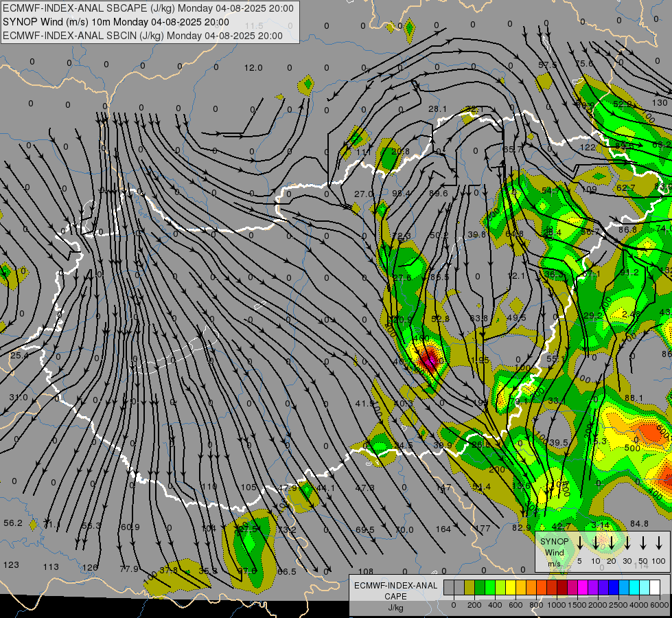Select the bright magenta CAPE legend swatch
Viewport: 672px width, 618px height.
(583, 587)
